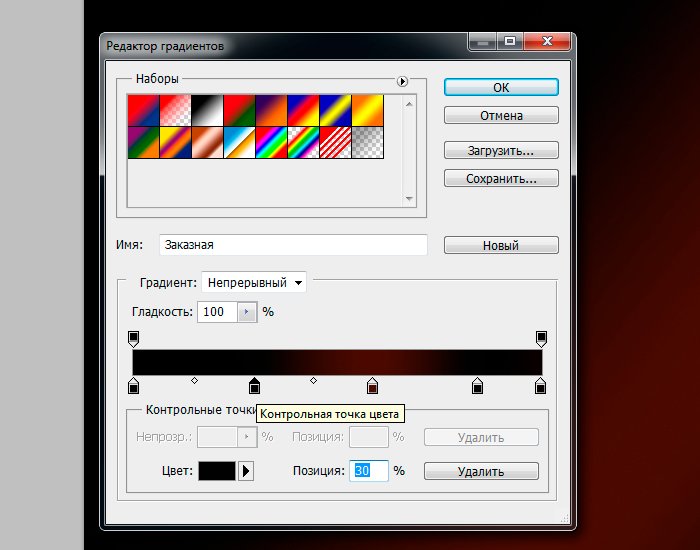Viewport: 700px width, 550px height.
Task: Select the left opacity stop above gradient
Action: (134, 338)
